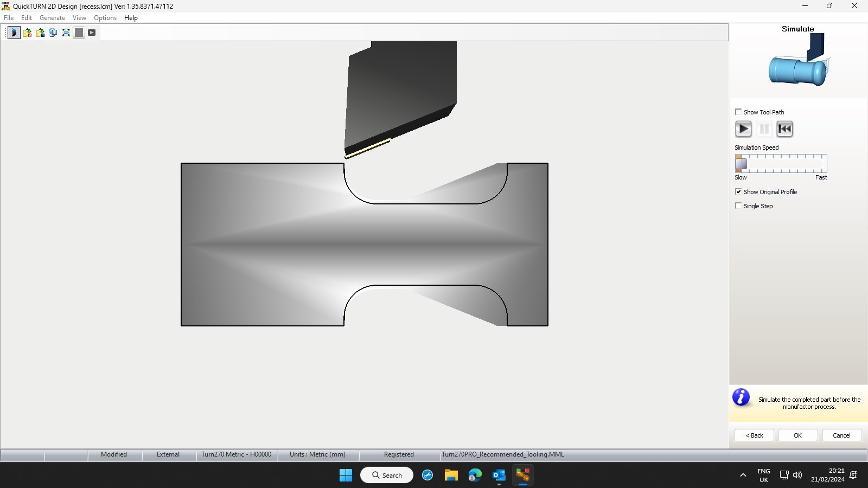Click the folder icon with red badge
Image resolution: width=868 pixels, height=488 pixels.
click(27, 33)
